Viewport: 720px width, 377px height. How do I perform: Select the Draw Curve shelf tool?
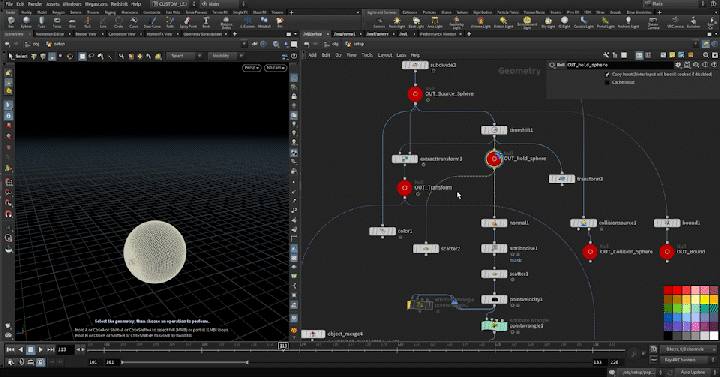point(152,22)
